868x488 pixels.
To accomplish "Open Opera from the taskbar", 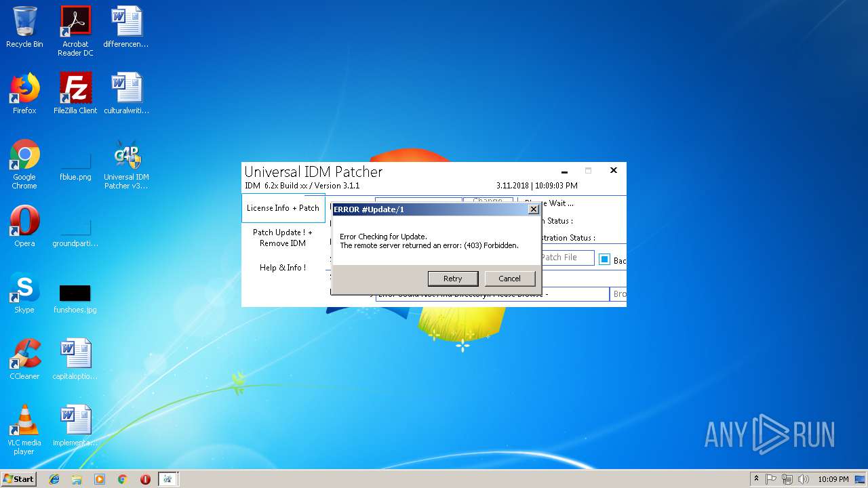I will coord(145,479).
